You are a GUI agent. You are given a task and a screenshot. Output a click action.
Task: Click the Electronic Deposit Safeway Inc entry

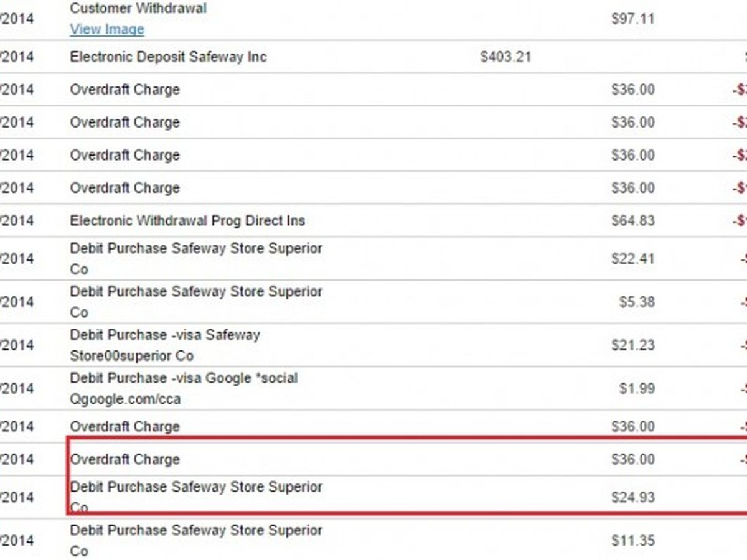tap(168, 57)
